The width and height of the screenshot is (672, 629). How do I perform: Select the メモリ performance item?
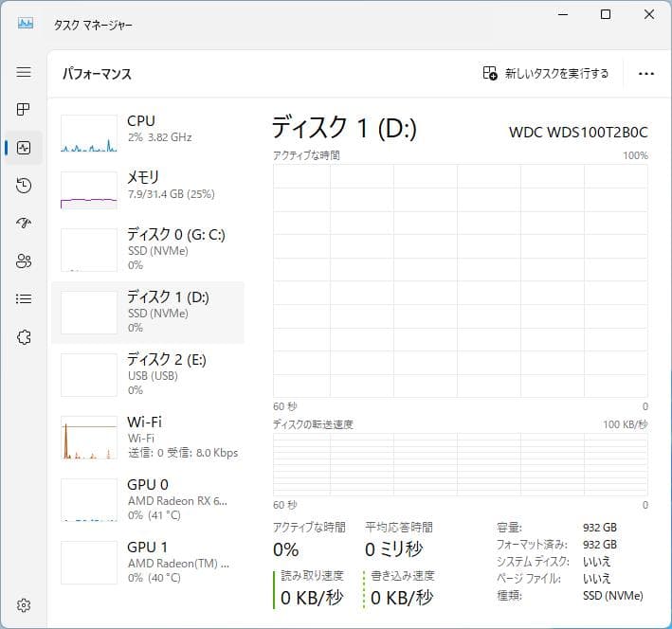tap(148, 189)
